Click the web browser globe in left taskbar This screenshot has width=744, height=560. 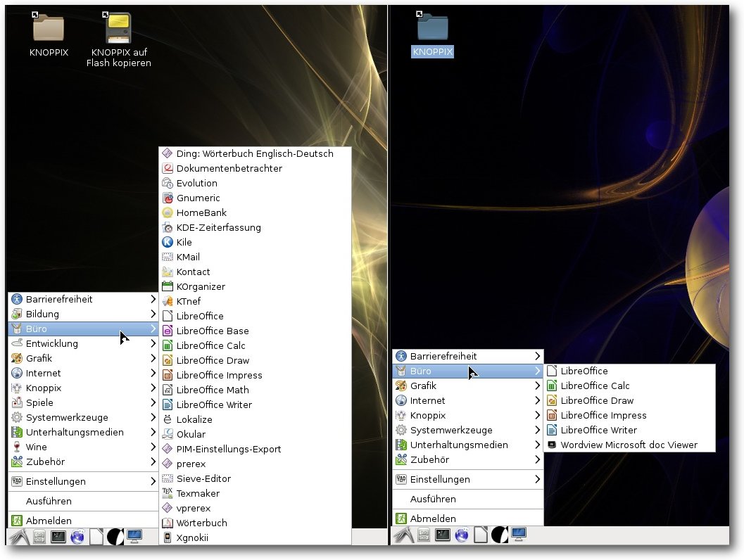tap(77, 537)
